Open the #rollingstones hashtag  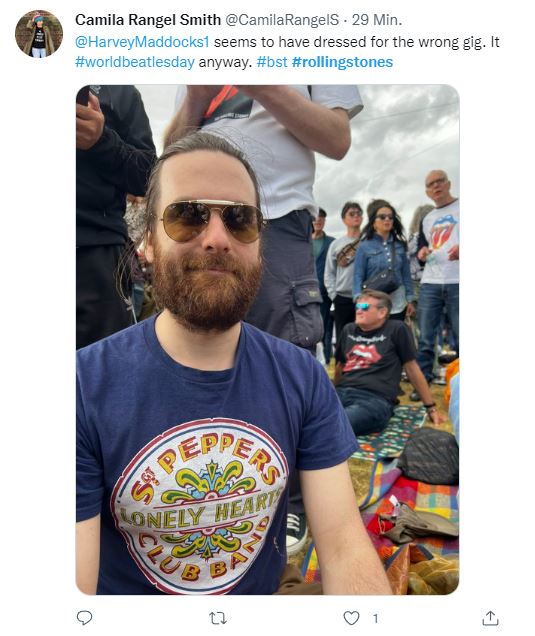[342, 62]
